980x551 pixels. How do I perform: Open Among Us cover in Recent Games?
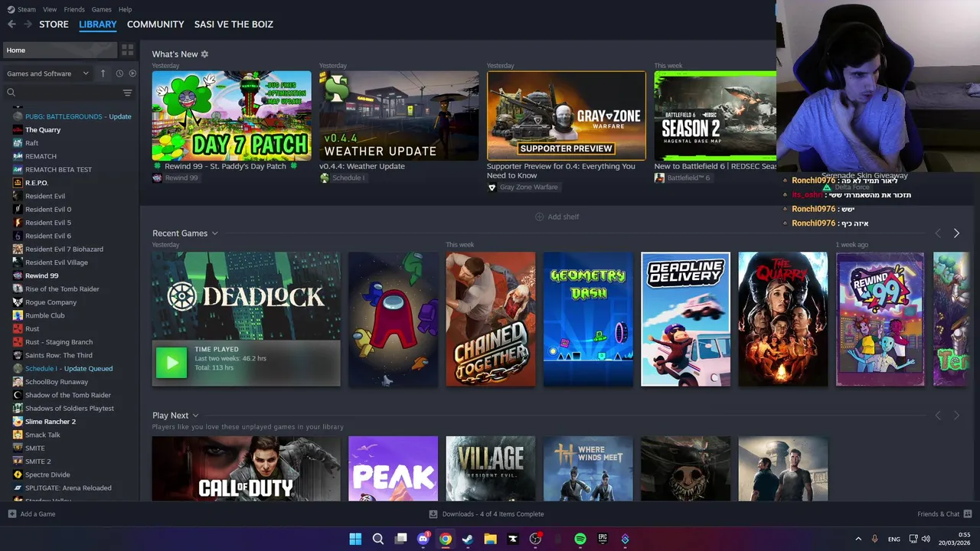394,319
